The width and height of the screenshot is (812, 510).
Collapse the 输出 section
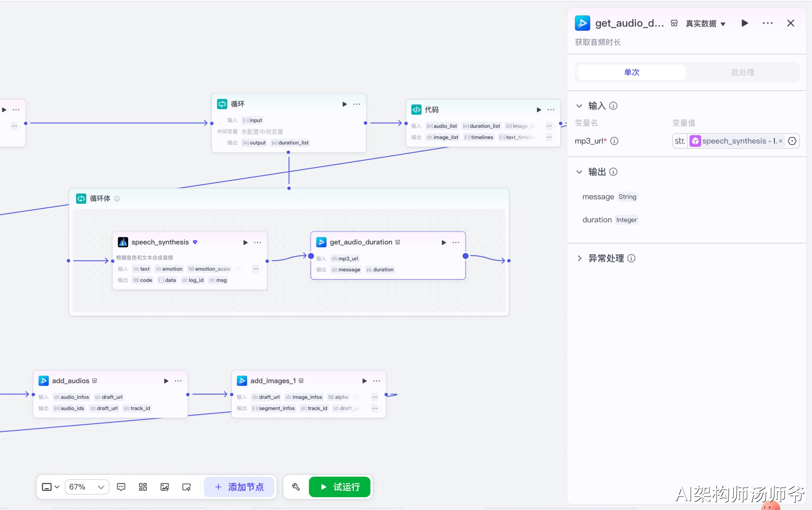coord(579,172)
